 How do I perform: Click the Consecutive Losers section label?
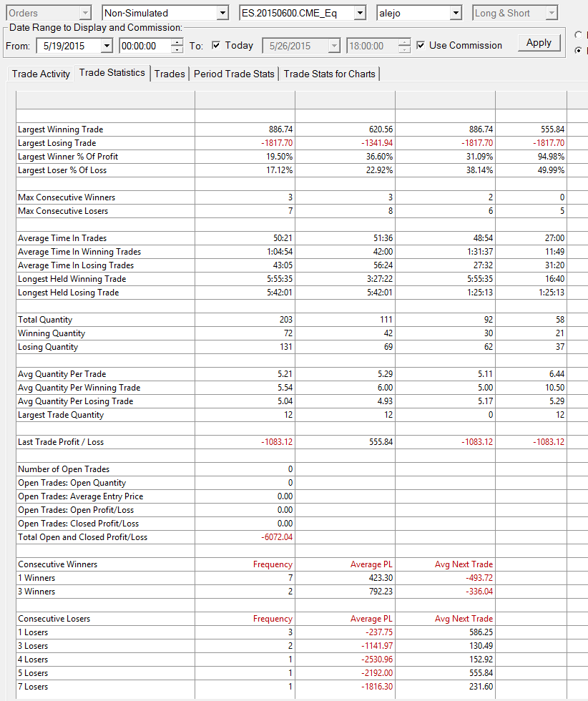click(x=54, y=619)
